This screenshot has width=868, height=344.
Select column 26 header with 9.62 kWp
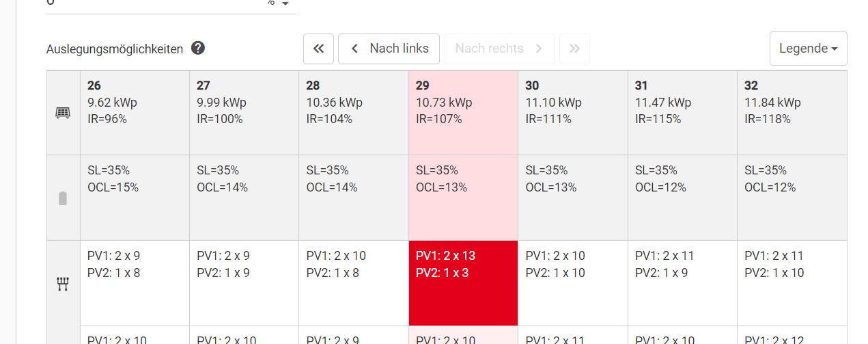click(x=135, y=112)
